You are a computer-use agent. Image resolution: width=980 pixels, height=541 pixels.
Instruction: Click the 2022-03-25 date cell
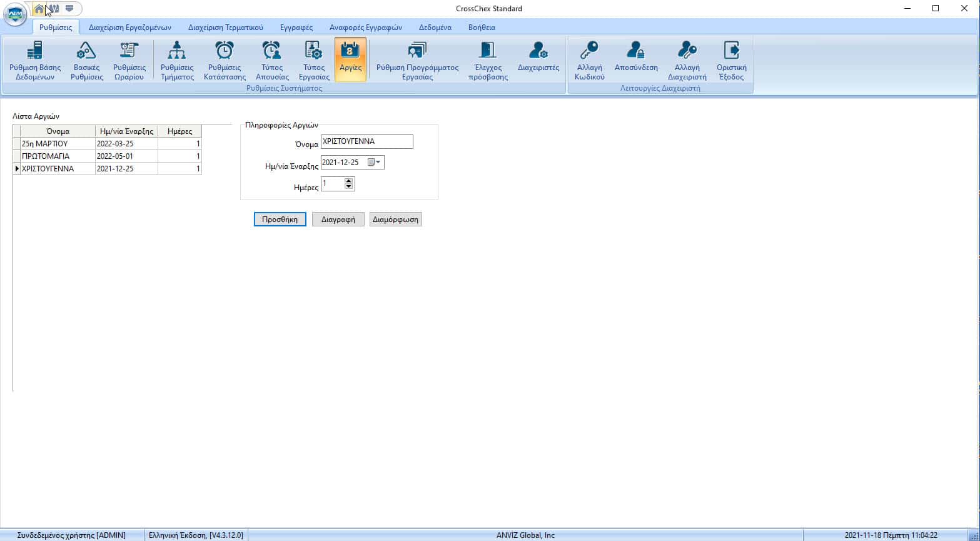click(127, 144)
